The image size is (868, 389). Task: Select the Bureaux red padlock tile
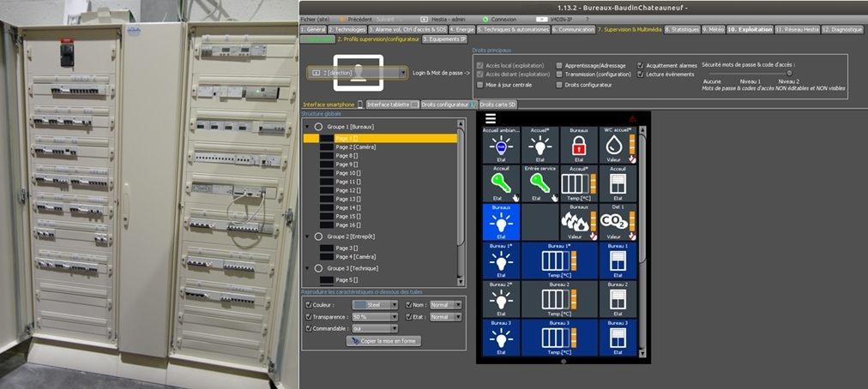click(579, 145)
